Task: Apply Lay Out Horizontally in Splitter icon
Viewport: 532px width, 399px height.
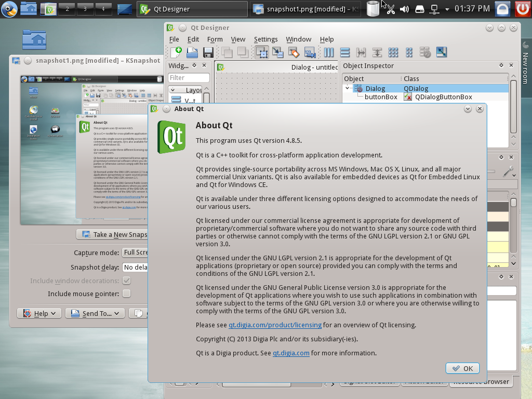Action: [x=361, y=52]
